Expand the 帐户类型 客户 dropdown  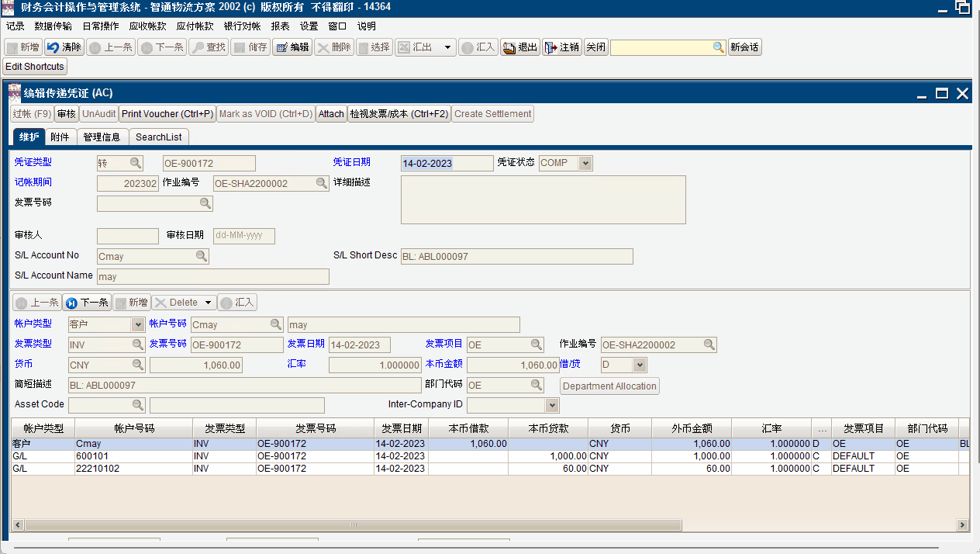pos(138,324)
